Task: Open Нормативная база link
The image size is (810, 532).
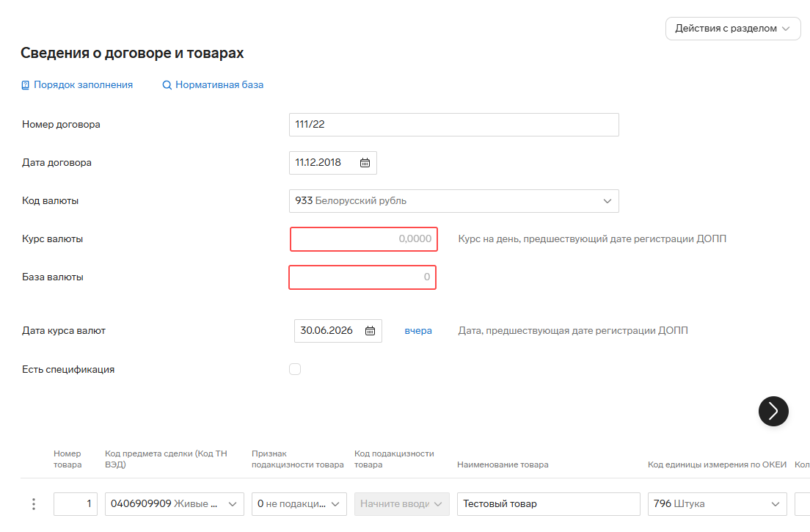Action: pyautogui.click(x=219, y=84)
